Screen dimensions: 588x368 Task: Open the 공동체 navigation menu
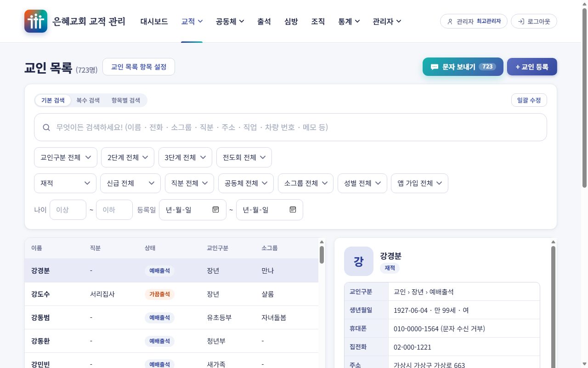230,21
